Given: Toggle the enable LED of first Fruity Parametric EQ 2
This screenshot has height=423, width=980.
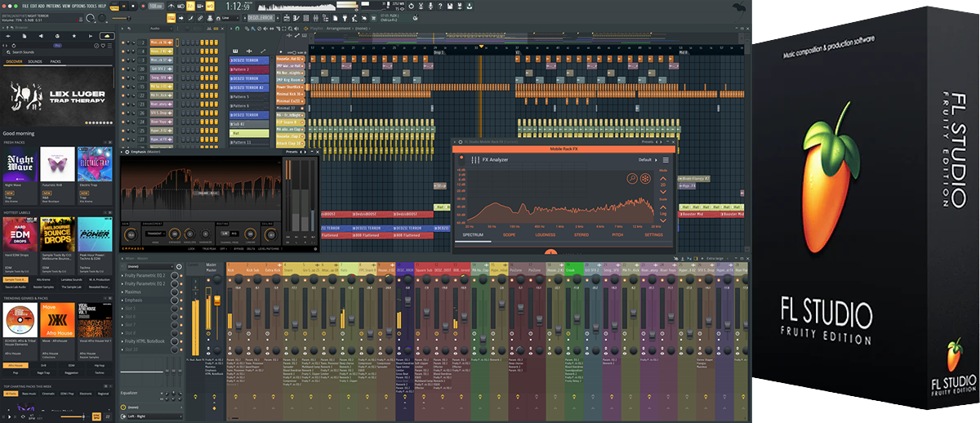Looking at the screenshot, I should (181, 275).
